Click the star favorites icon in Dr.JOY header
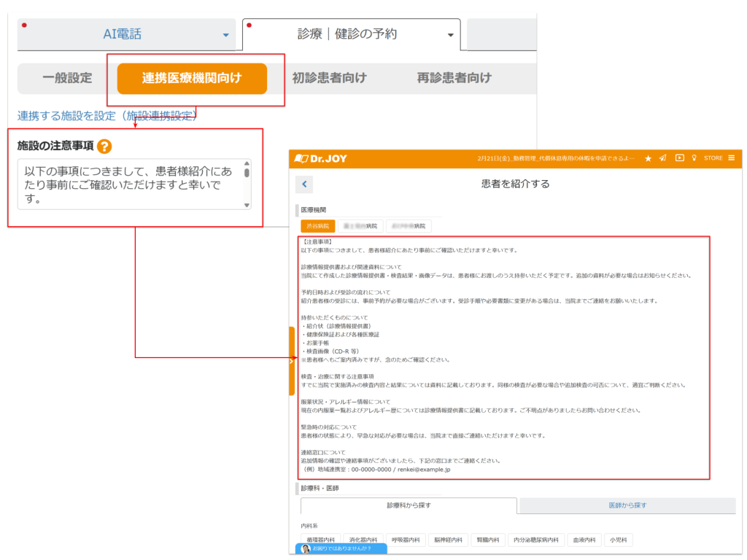 pos(649,158)
